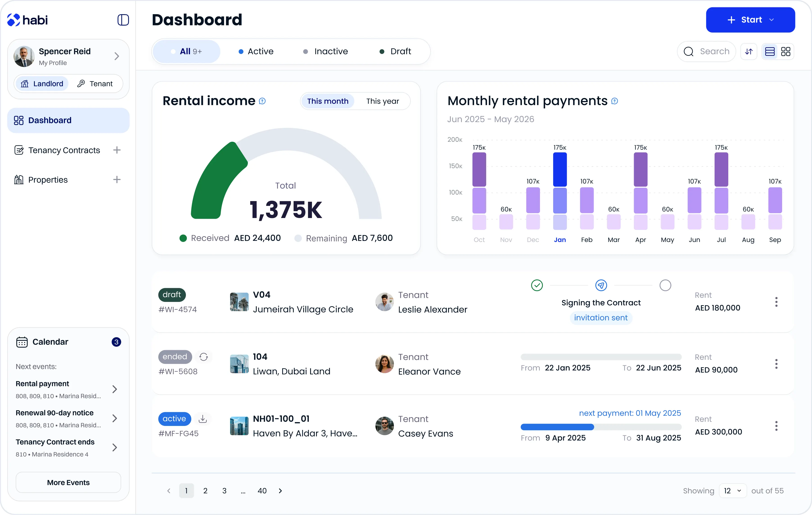Add new Tenancy Contract plus icon
Viewport: 812px width, 515px height.
pyautogui.click(x=117, y=150)
